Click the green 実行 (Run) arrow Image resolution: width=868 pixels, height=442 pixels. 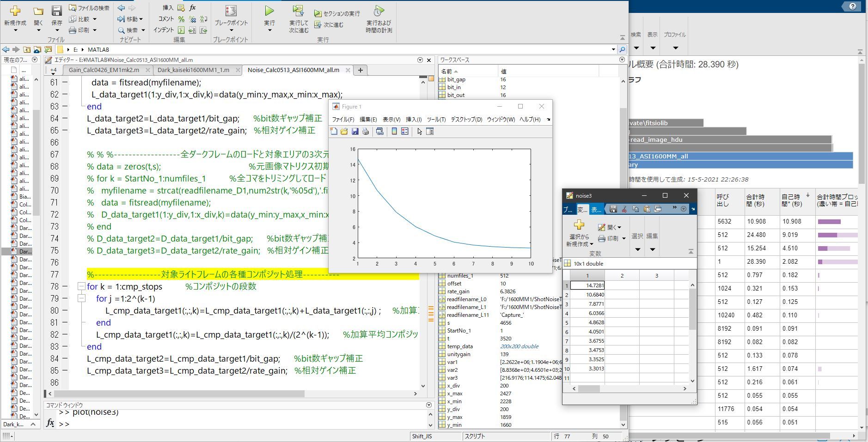[269, 11]
